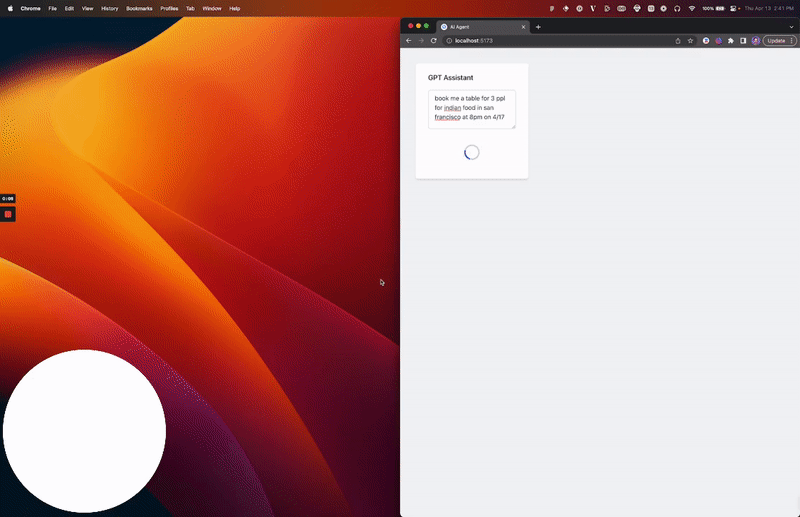
Task: Open the battery status menu
Action: tap(714, 8)
